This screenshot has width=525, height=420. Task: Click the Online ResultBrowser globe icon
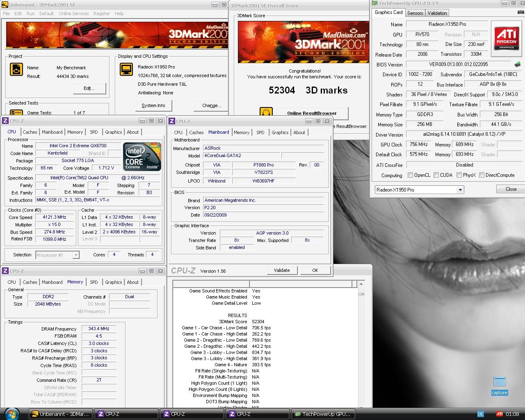pos(266,112)
